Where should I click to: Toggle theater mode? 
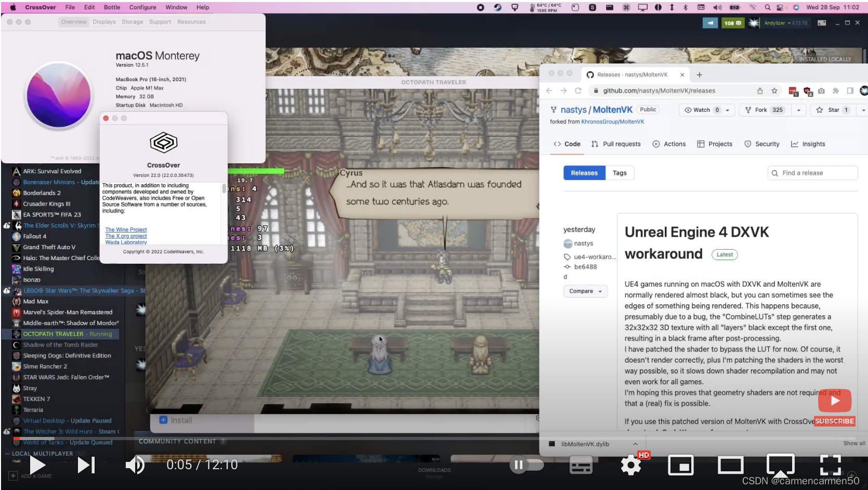tap(730, 465)
